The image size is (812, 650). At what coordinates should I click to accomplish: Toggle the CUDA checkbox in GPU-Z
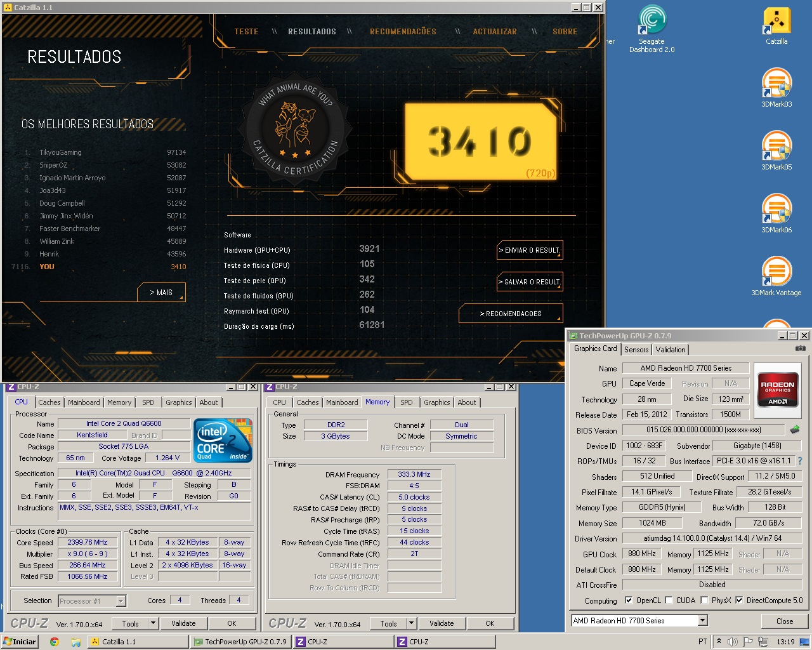point(669,600)
